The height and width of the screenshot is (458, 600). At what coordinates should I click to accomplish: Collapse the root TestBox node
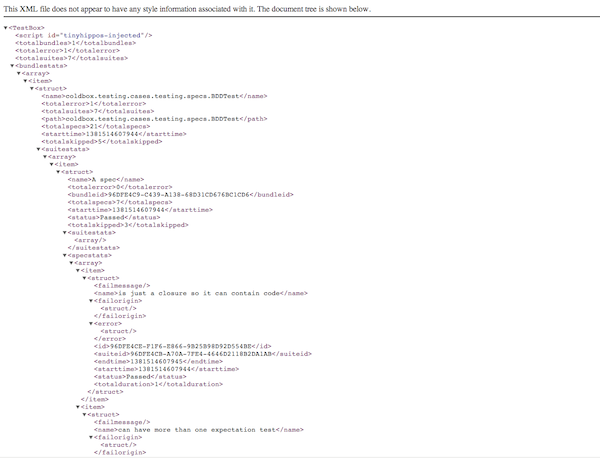tap(6, 27)
